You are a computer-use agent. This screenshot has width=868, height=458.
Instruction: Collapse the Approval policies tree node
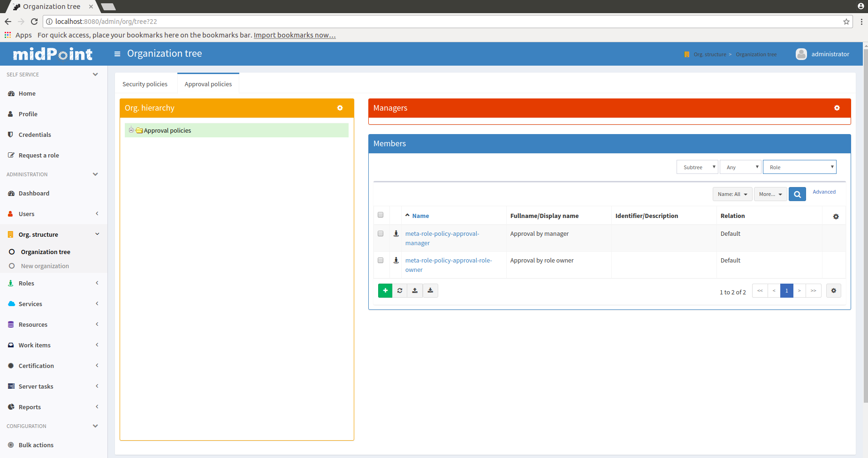tap(131, 130)
